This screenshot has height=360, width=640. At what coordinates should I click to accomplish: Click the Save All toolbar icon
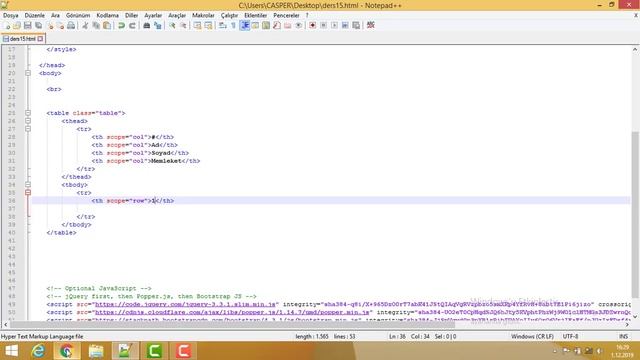point(38,25)
